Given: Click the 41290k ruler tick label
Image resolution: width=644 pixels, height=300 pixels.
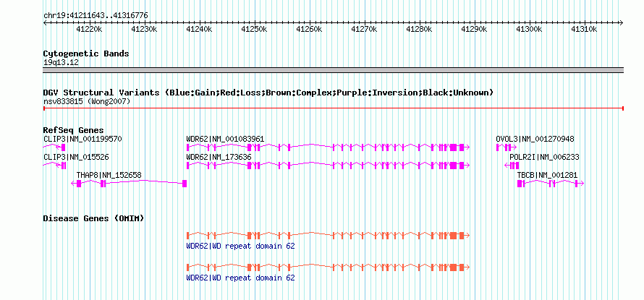Looking at the screenshot, I should (473, 30).
